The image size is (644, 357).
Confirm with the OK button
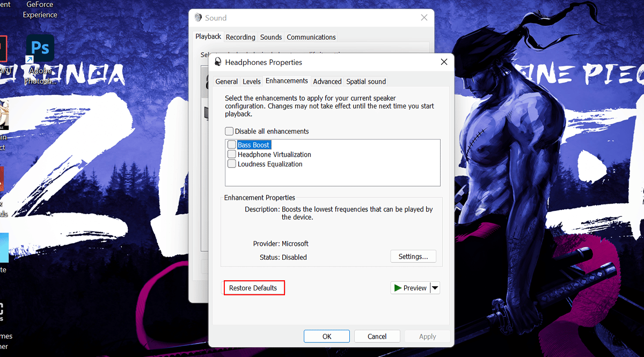(x=327, y=336)
